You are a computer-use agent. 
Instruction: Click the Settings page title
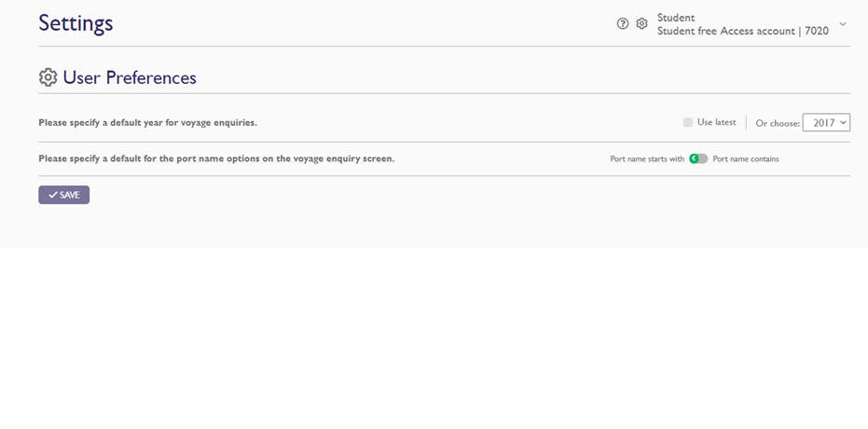pyautogui.click(x=76, y=23)
